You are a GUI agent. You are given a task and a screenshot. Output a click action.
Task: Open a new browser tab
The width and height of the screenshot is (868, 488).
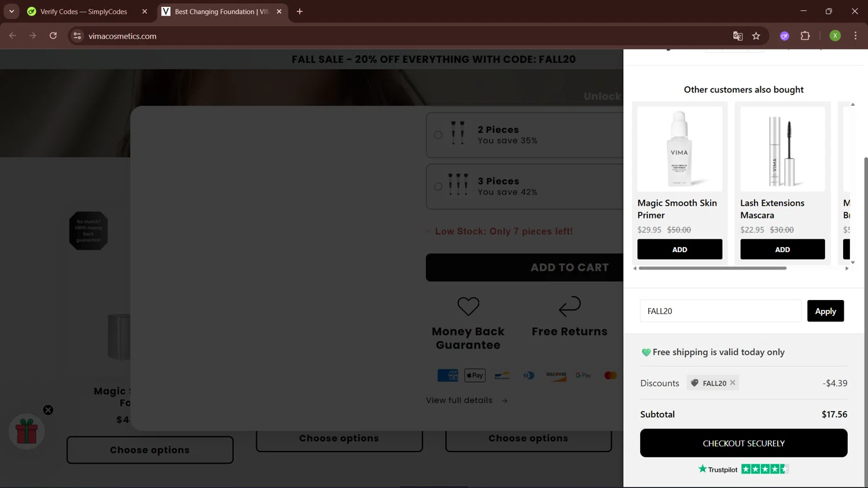[300, 12]
